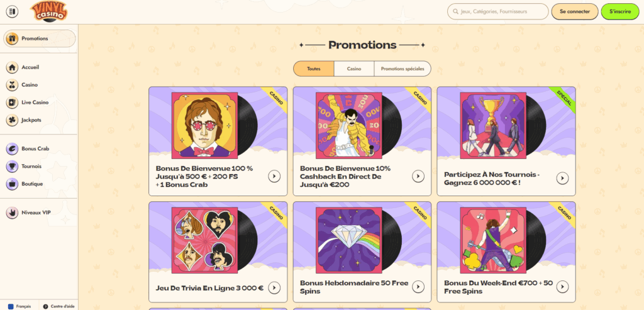Open Niveaux VIP rock-hand icon
This screenshot has width=644, height=310.
pos(13,213)
